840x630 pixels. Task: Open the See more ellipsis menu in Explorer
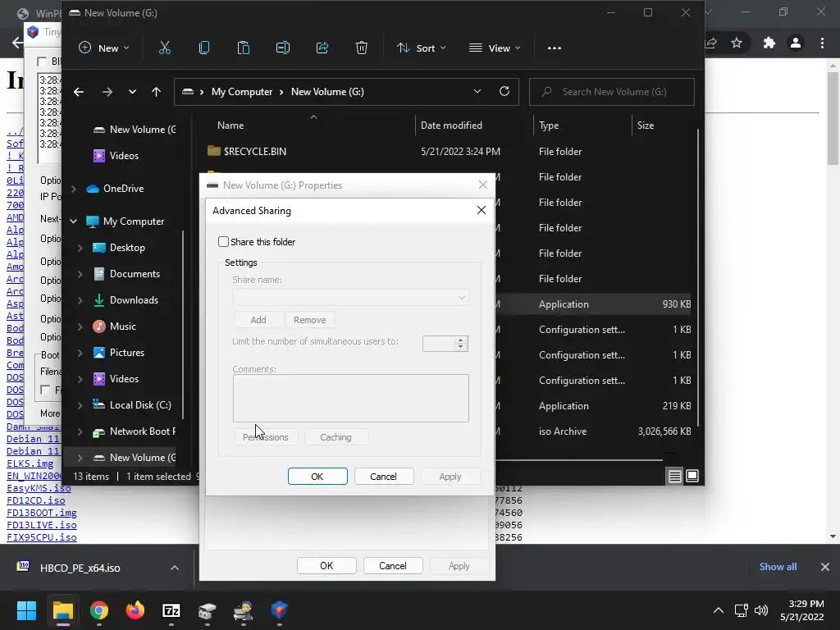(x=555, y=48)
